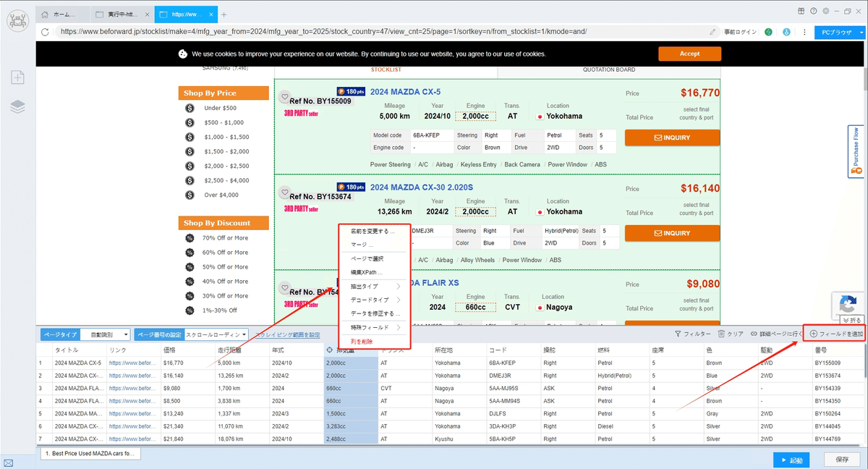Click the gift icon in title bar
The image size is (868, 469).
tap(801, 11)
